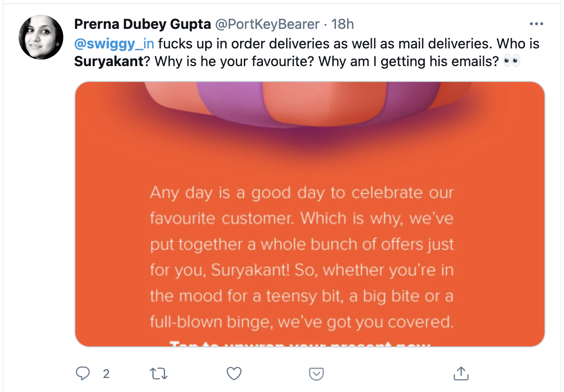This screenshot has height=392, width=564.
Task: Retweet this post using the retweet icon
Action: pos(159,373)
